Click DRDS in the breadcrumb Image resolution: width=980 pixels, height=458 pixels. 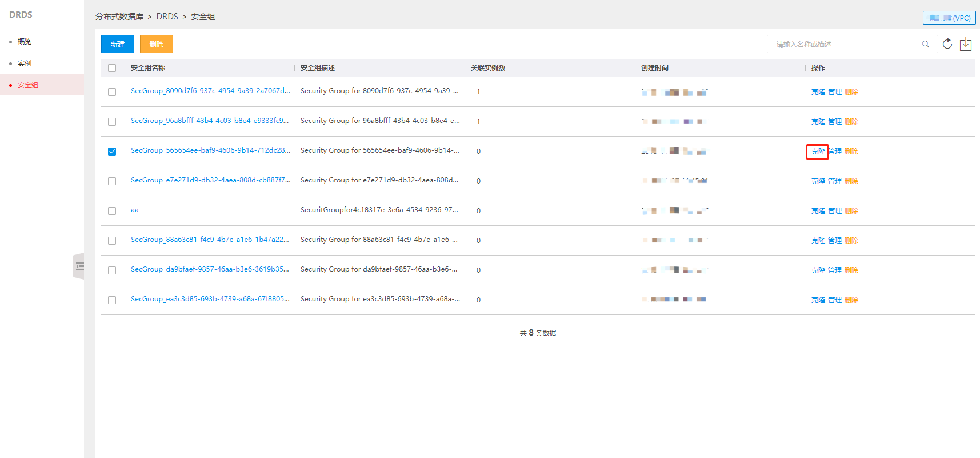pyautogui.click(x=167, y=17)
